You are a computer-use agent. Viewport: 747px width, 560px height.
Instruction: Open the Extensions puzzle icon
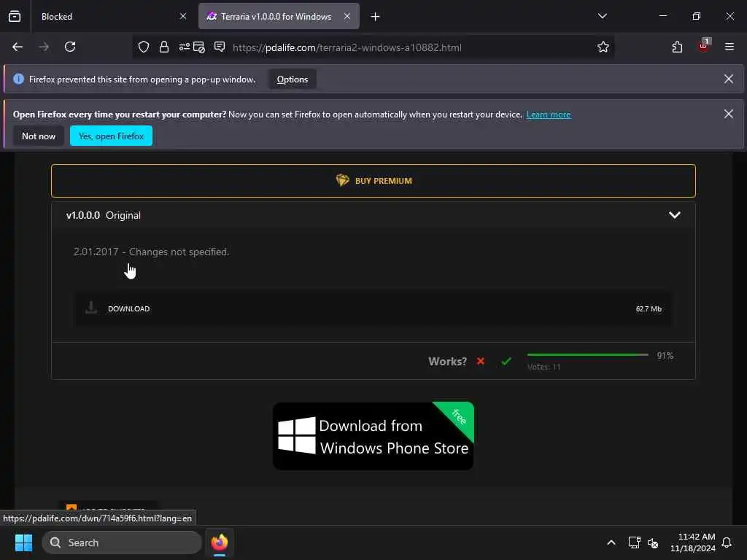(x=677, y=47)
